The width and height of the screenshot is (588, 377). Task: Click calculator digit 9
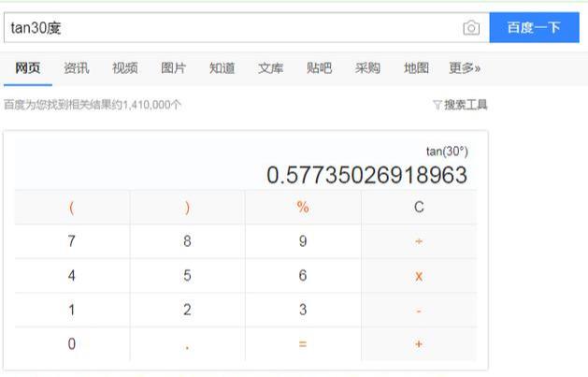[x=303, y=241]
